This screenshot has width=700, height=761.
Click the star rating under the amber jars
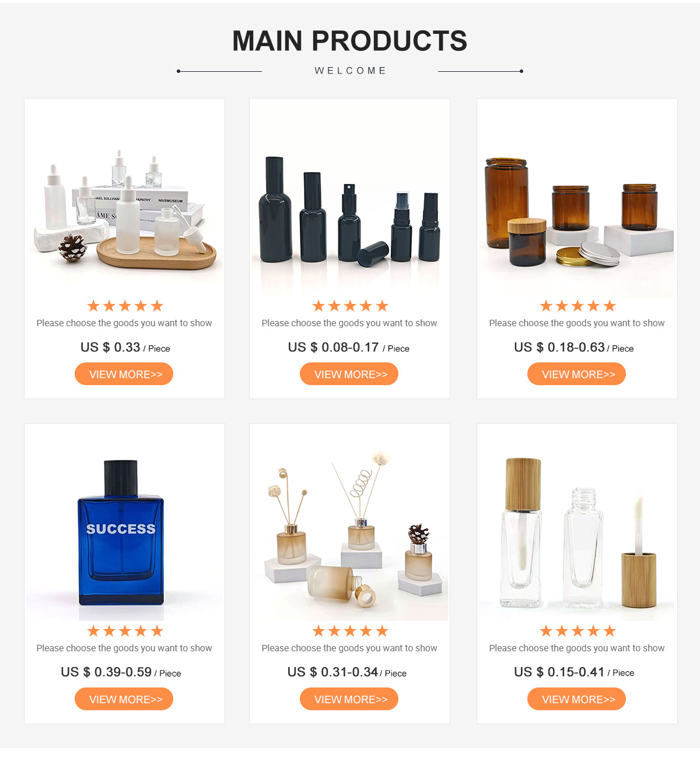(x=577, y=306)
